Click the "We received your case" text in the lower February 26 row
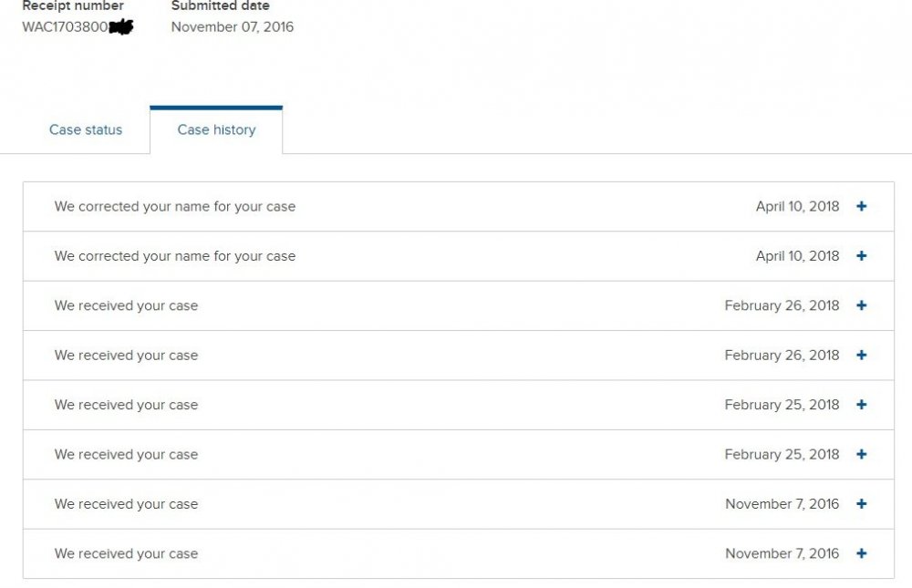Viewport: 912px width, 588px height. coord(126,356)
